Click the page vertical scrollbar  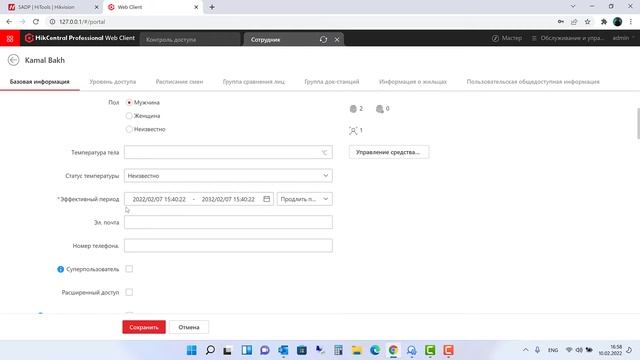coord(638,124)
